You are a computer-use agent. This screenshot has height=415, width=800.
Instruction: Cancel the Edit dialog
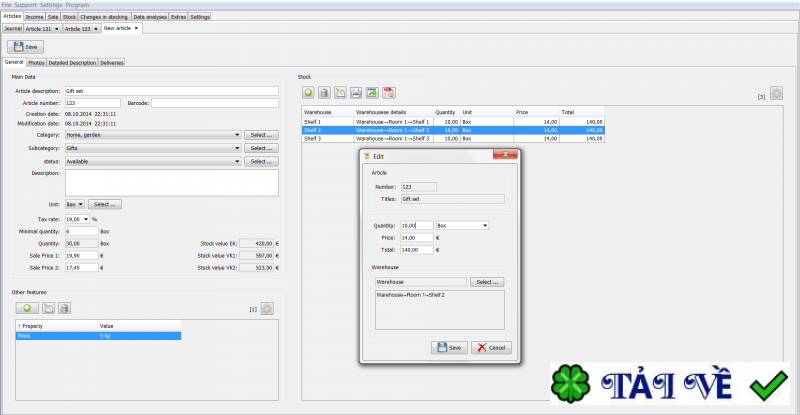click(x=491, y=347)
